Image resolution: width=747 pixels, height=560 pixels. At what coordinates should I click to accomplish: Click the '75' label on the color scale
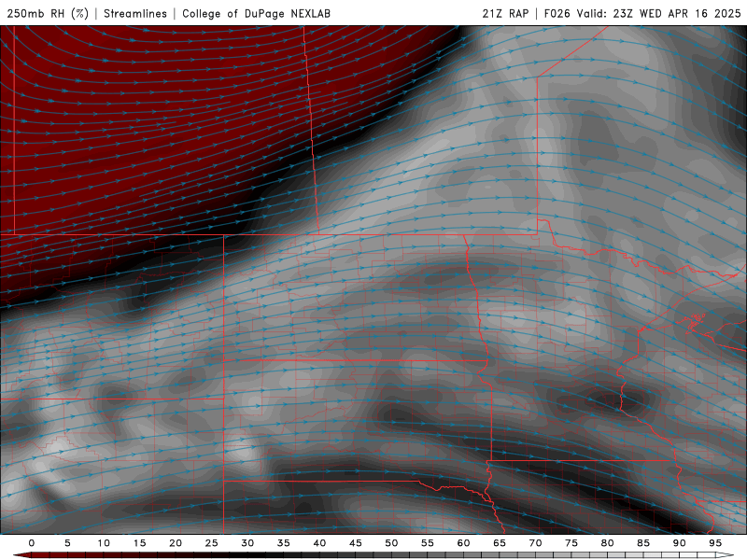coord(571,543)
